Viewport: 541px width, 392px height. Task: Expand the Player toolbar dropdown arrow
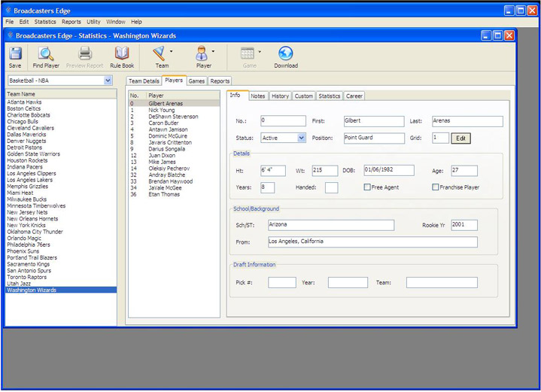point(213,51)
